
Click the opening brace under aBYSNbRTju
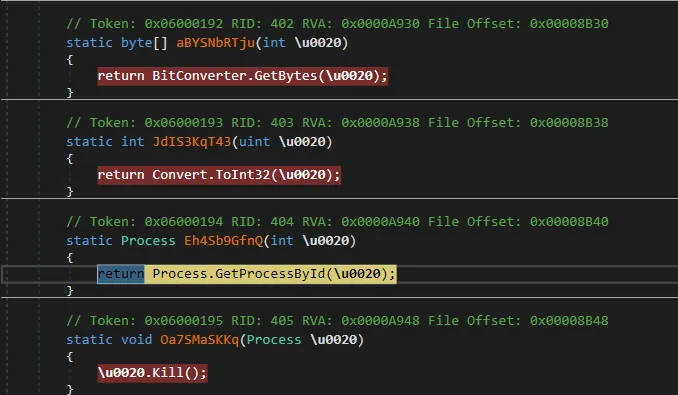point(70,60)
